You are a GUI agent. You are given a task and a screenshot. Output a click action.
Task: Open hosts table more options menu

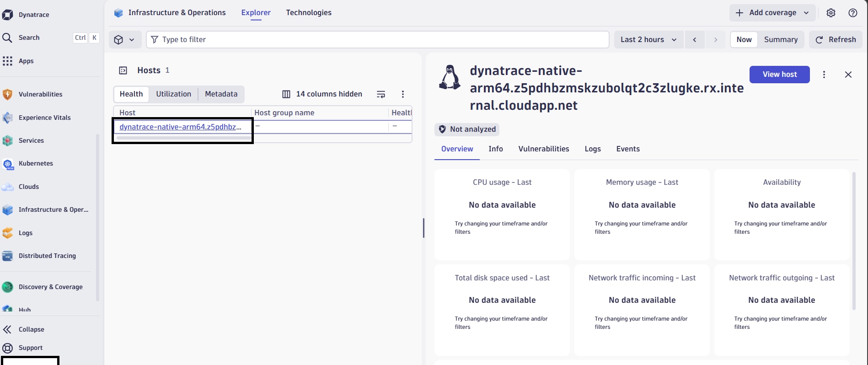coord(403,94)
